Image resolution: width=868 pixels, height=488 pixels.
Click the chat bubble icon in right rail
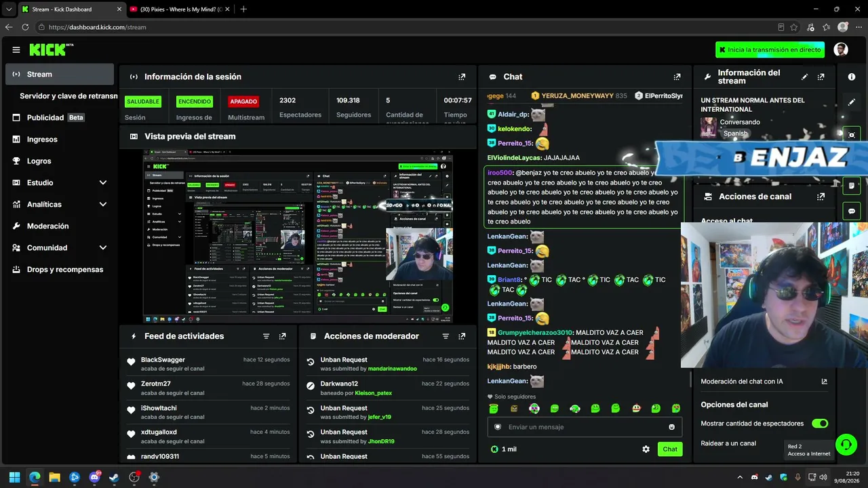tap(852, 211)
